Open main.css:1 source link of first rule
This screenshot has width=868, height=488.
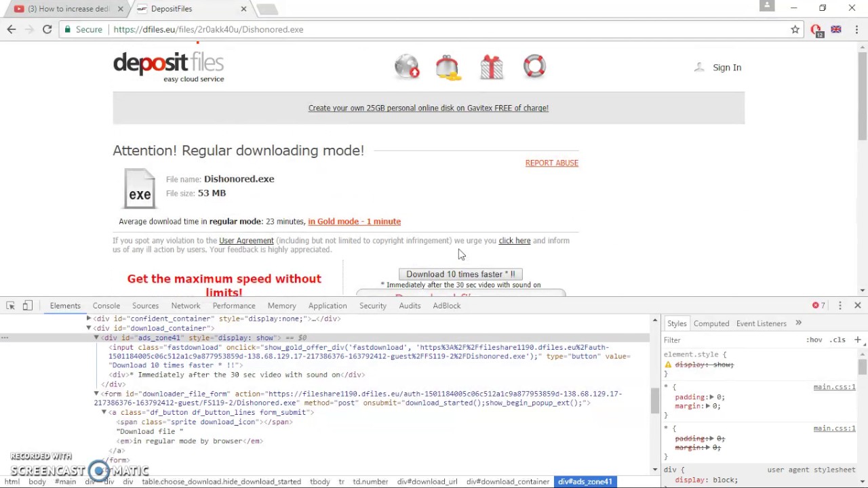click(834, 387)
